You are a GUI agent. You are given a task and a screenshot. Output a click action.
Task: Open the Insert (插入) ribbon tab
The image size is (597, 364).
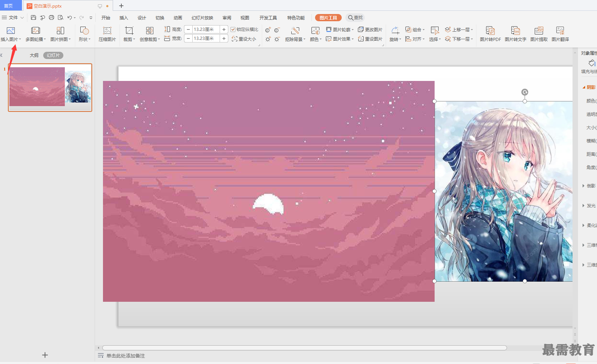(124, 18)
